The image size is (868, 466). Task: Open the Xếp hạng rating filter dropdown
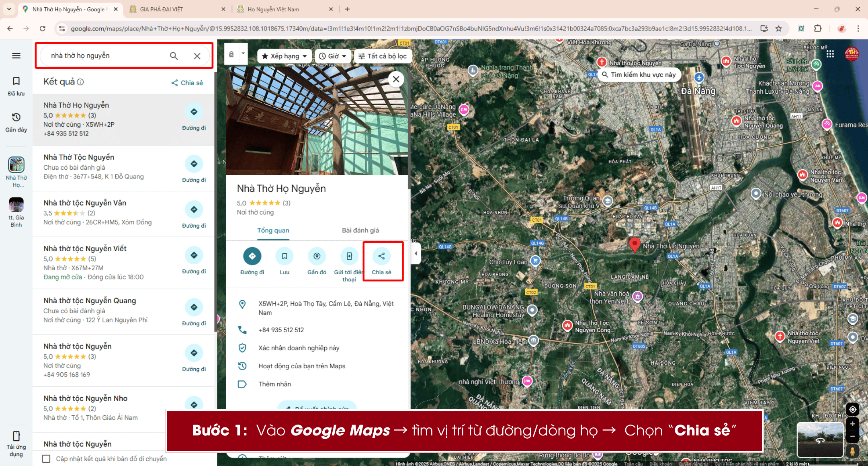tap(284, 56)
